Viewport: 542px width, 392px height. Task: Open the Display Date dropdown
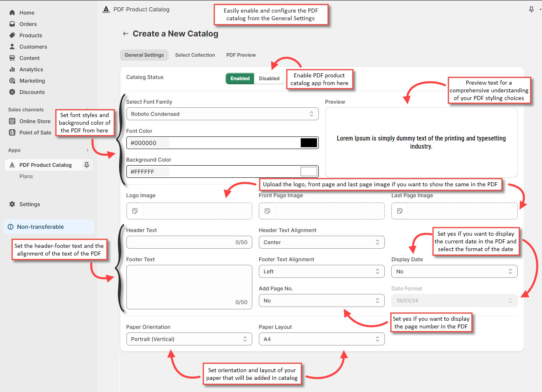coord(454,271)
